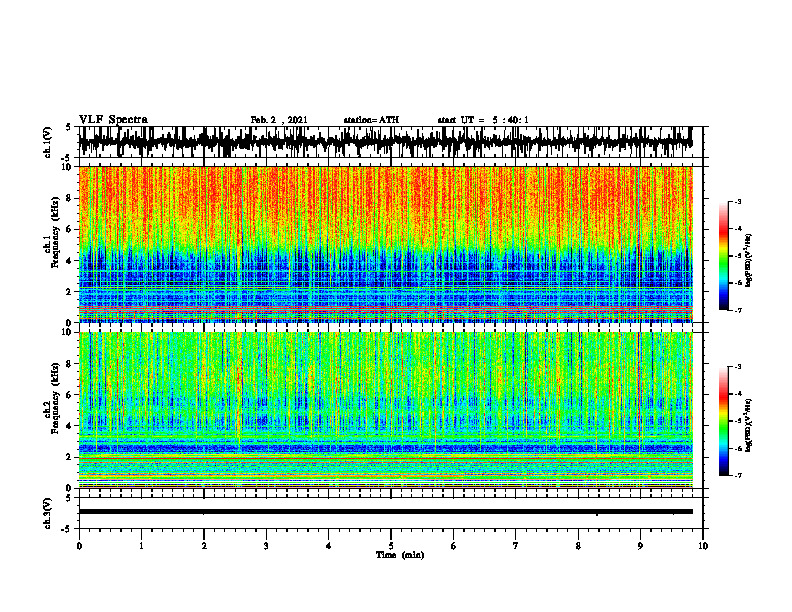Click the "-7" label on ch.2 colorbar
Screen dimensions: 792x612
pyautogui.click(x=738, y=475)
